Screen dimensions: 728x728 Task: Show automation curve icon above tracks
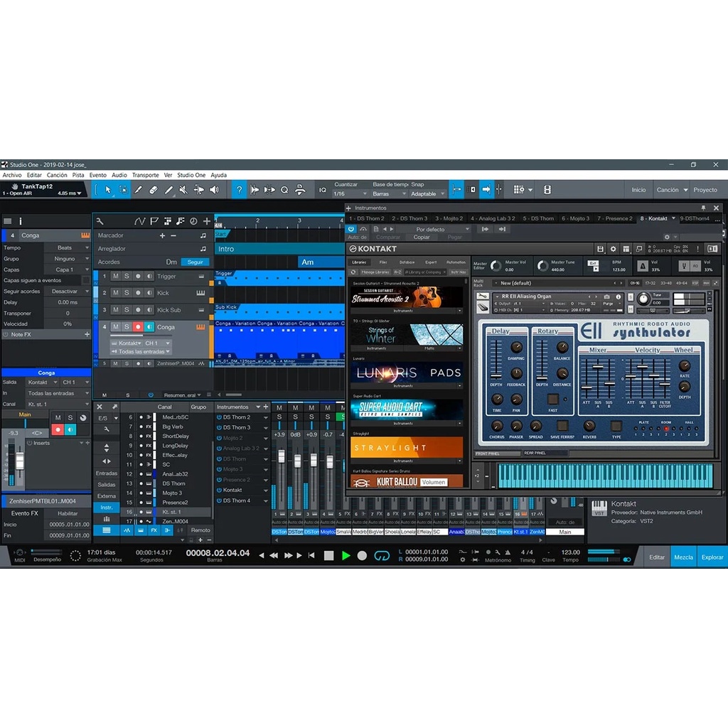[x=139, y=222]
